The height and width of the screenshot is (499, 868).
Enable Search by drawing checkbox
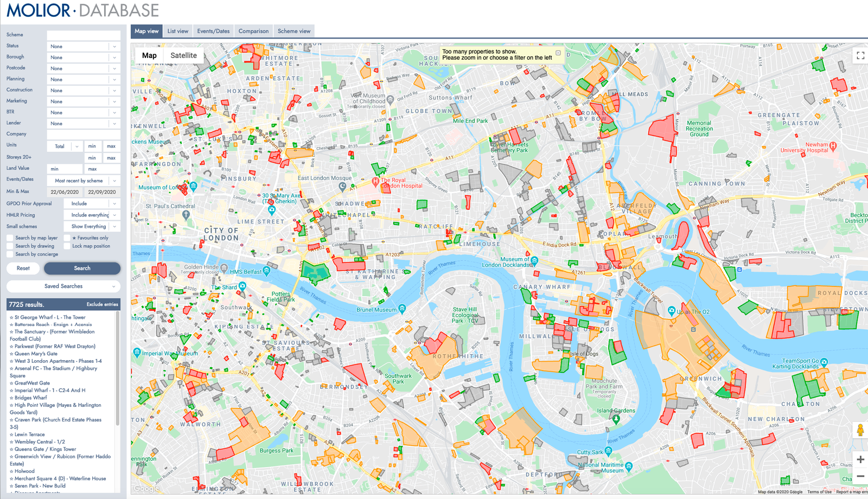pos(10,246)
